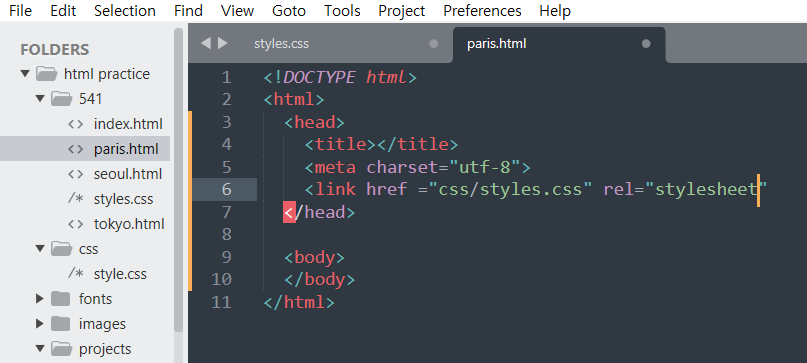
Task: Open the Project menu
Action: point(402,11)
